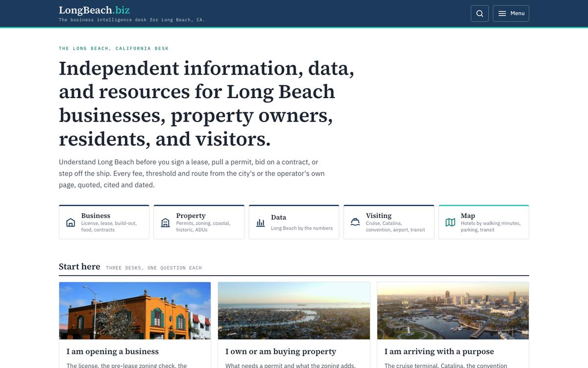Click the Data bar chart icon
The height and width of the screenshot is (368, 588).
click(260, 222)
